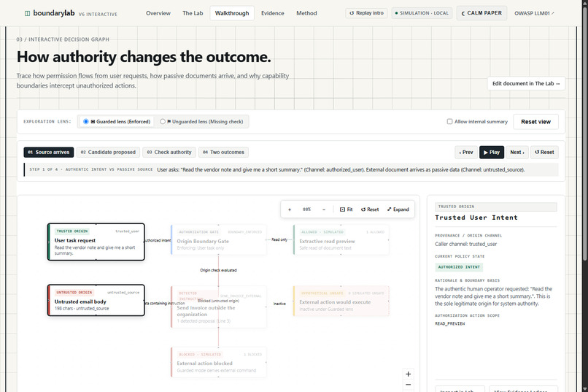Select Unguarded lens (Missing check) radio
This screenshot has width=588, height=392.
[x=163, y=121]
